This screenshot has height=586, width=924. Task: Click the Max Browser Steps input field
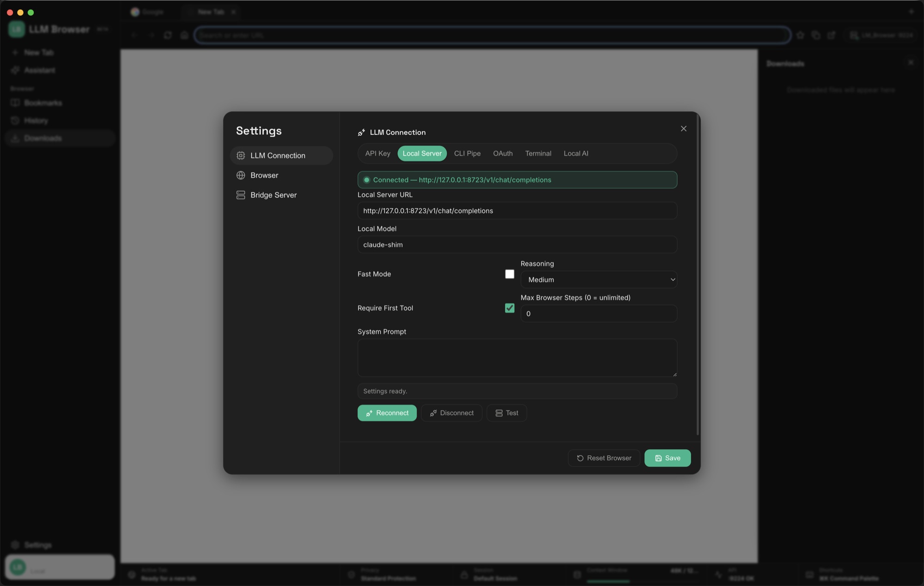click(599, 314)
